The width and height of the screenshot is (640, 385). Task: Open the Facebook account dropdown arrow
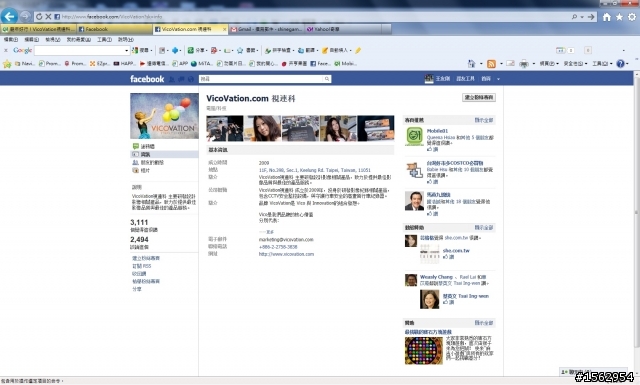pyautogui.click(x=498, y=79)
